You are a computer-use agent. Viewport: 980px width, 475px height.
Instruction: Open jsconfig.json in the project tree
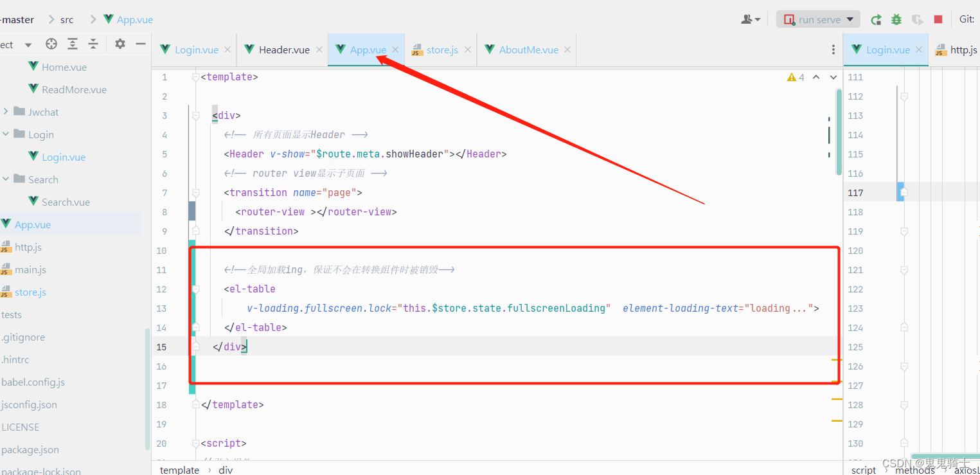pyautogui.click(x=29, y=404)
